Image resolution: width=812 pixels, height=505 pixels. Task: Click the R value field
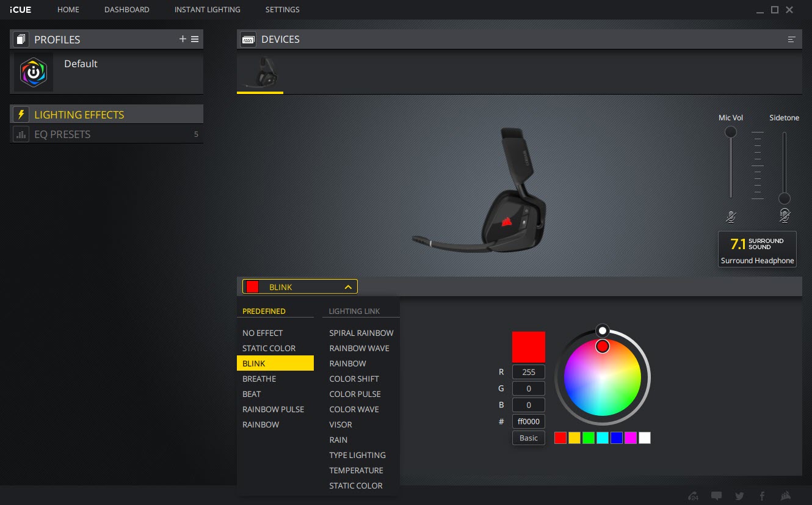pyautogui.click(x=529, y=372)
